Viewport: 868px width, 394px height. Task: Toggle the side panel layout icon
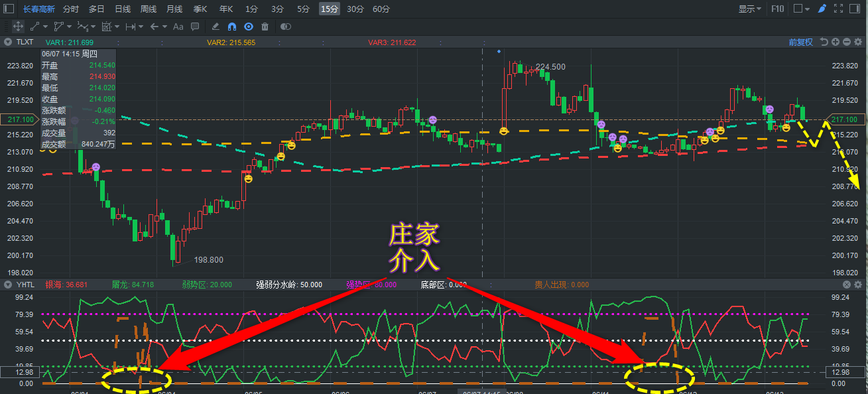(855, 8)
